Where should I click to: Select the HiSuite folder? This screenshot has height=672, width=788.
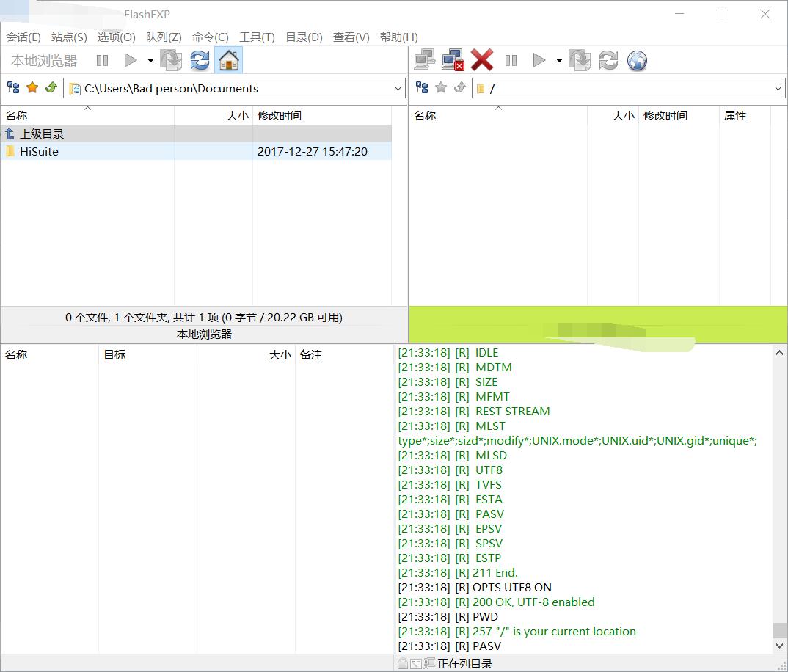(x=196, y=151)
